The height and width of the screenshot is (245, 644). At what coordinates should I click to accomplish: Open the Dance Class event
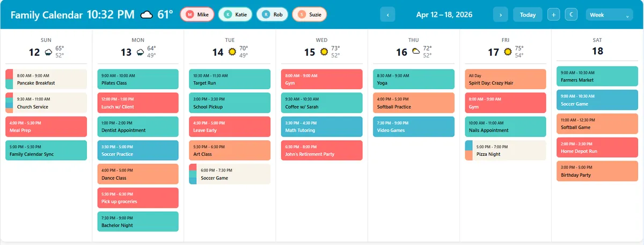coord(138,174)
